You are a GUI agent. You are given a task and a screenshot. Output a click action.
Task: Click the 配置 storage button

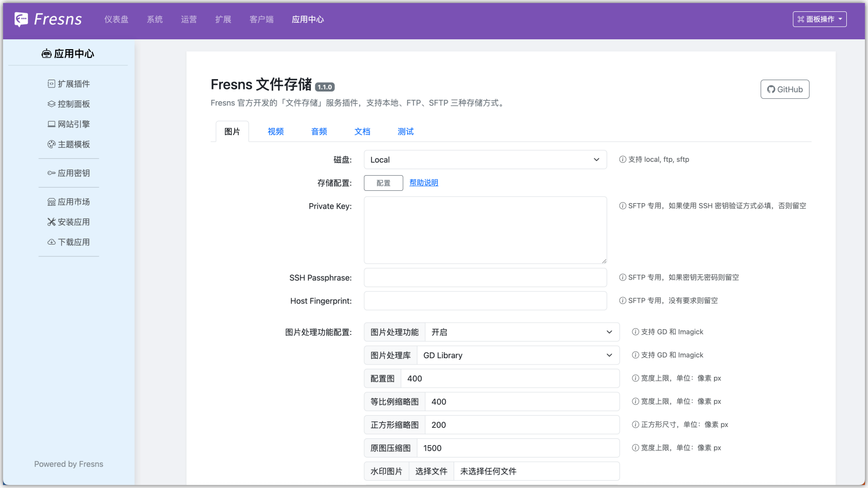383,183
